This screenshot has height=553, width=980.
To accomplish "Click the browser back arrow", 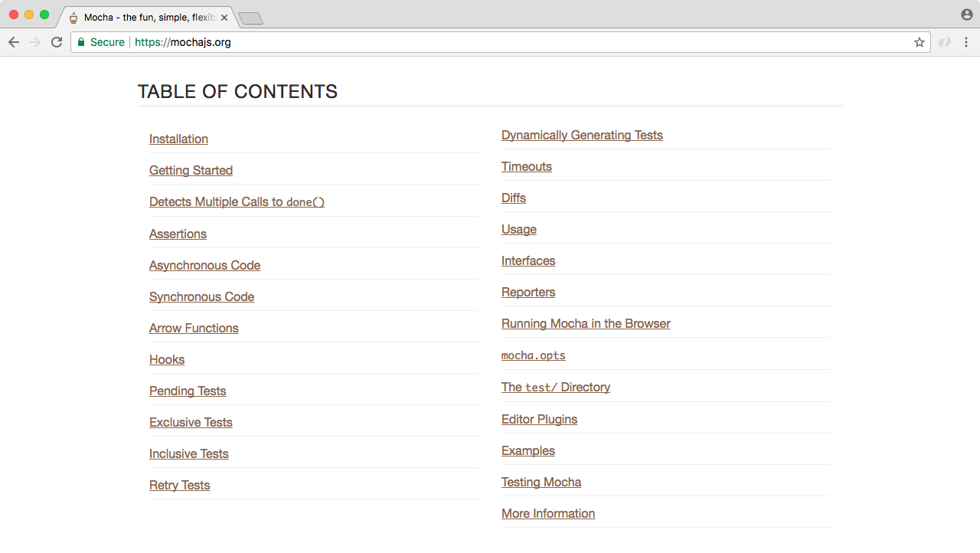I will point(13,42).
